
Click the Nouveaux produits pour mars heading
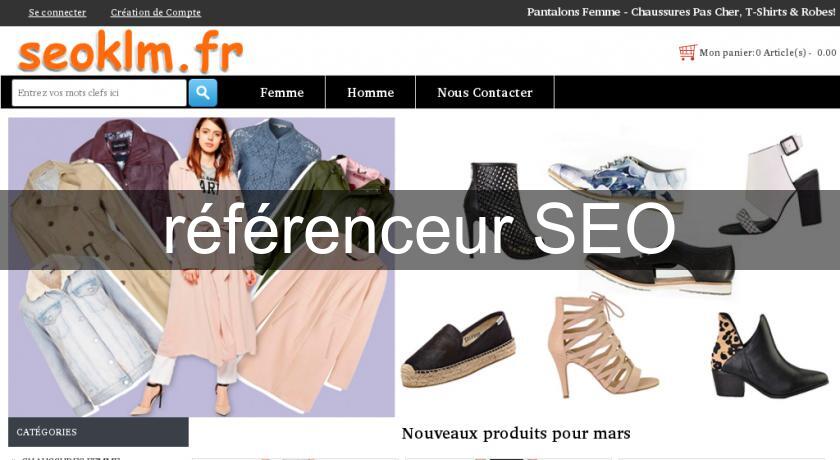click(x=516, y=433)
